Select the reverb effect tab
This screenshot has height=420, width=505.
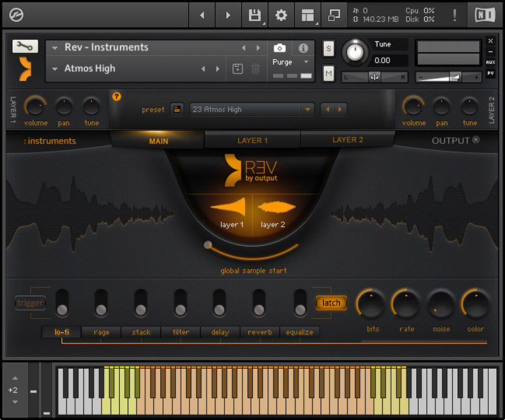coord(260,332)
